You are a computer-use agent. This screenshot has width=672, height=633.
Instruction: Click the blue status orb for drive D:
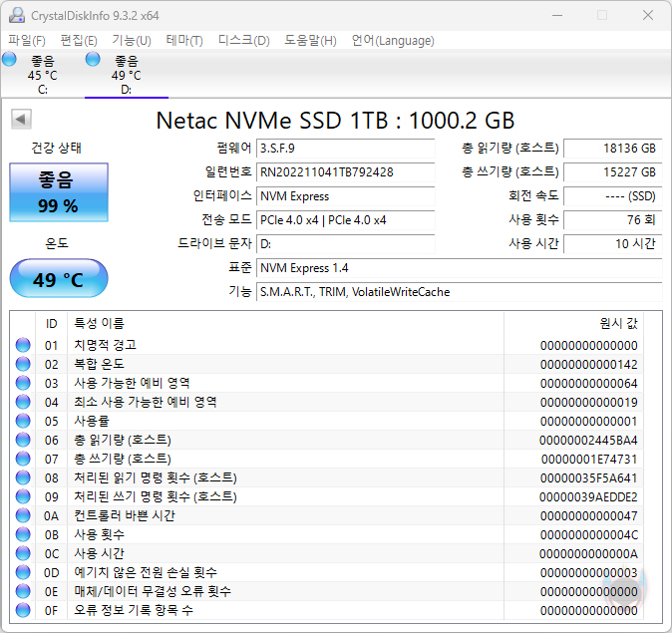click(x=93, y=59)
